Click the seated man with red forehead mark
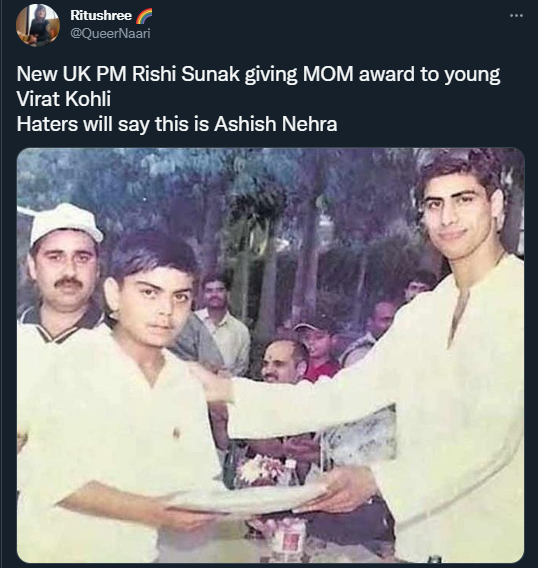This screenshot has width=538, height=568. click(x=283, y=362)
